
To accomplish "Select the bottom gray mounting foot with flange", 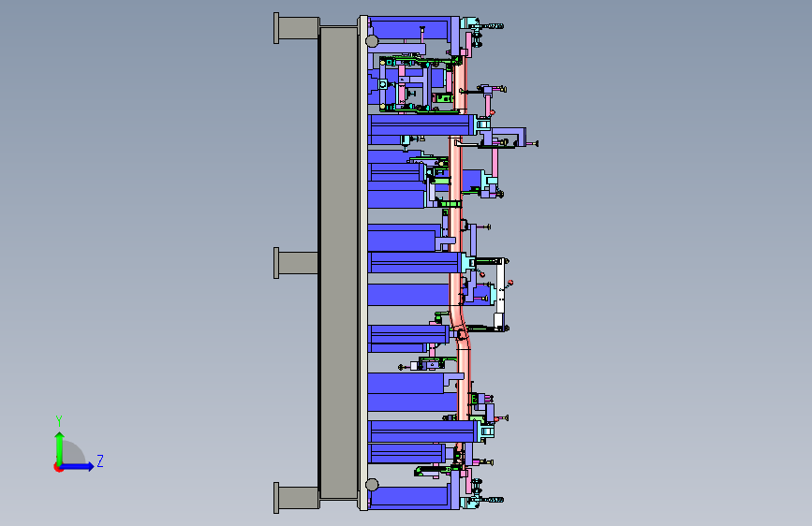I will pos(296,498).
